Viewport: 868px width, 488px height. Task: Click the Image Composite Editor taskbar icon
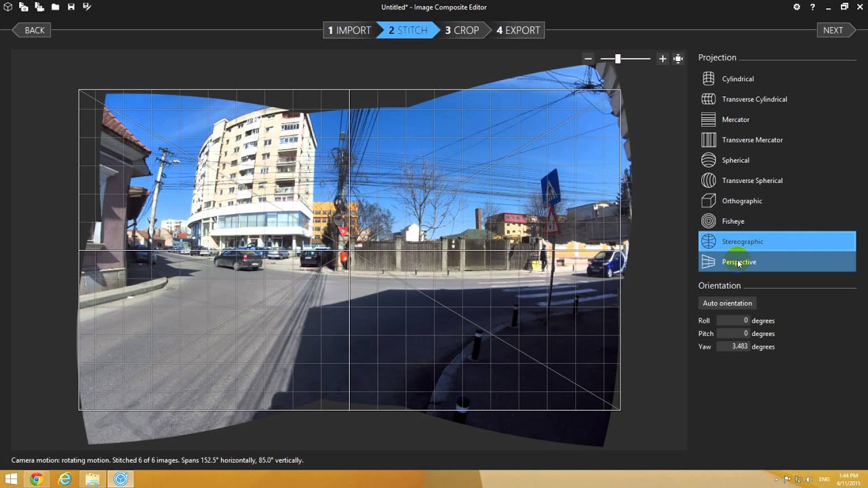click(121, 479)
